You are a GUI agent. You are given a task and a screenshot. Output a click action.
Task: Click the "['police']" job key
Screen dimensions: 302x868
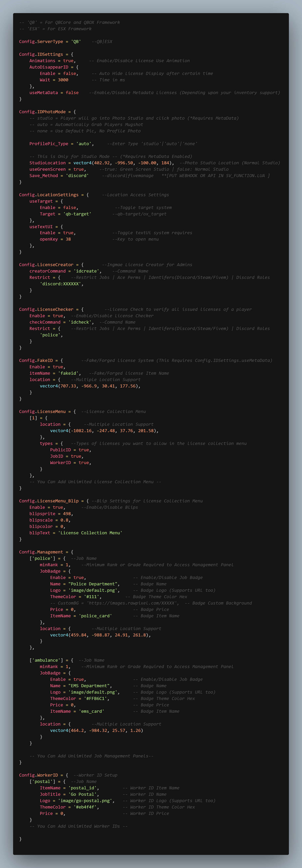[x=42, y=559]
